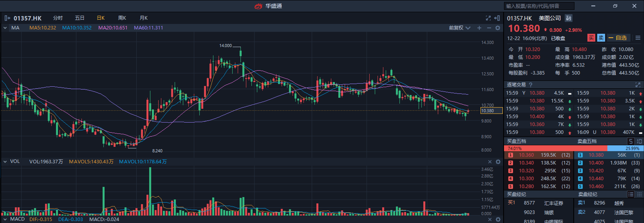Zoom in the K-line chart with plus
This screenshot has height=223, width=644.
click(x=479, y=28)
